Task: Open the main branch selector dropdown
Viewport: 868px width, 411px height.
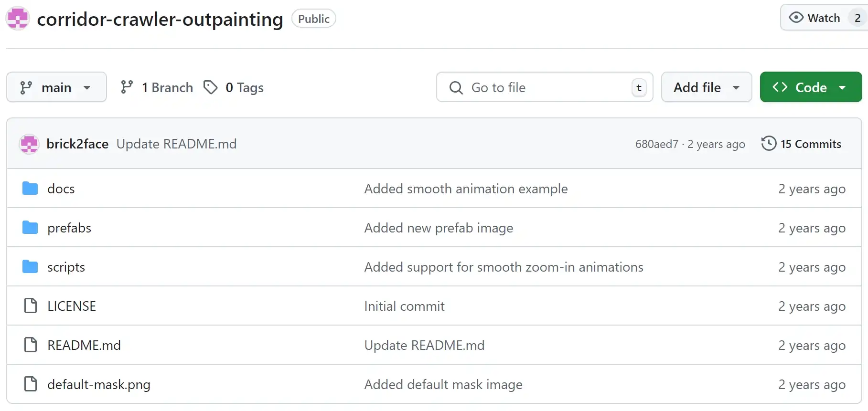Action: tap(56, 87)
